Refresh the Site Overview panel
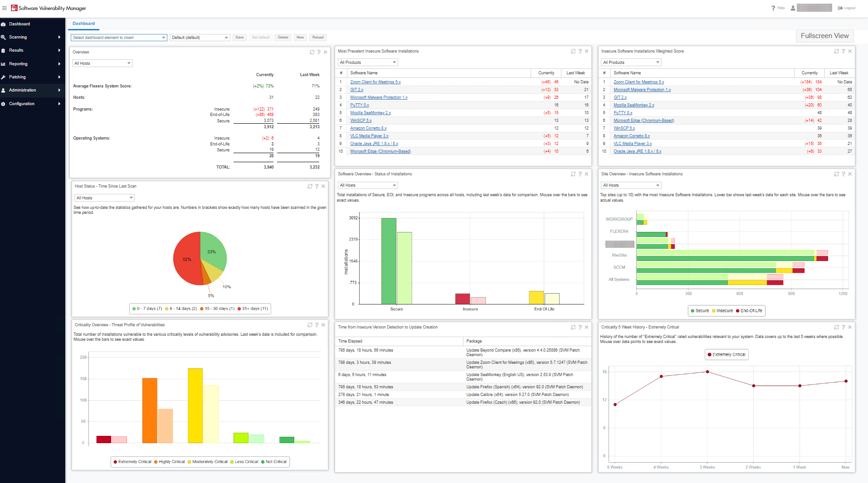 tap(836, 174)
